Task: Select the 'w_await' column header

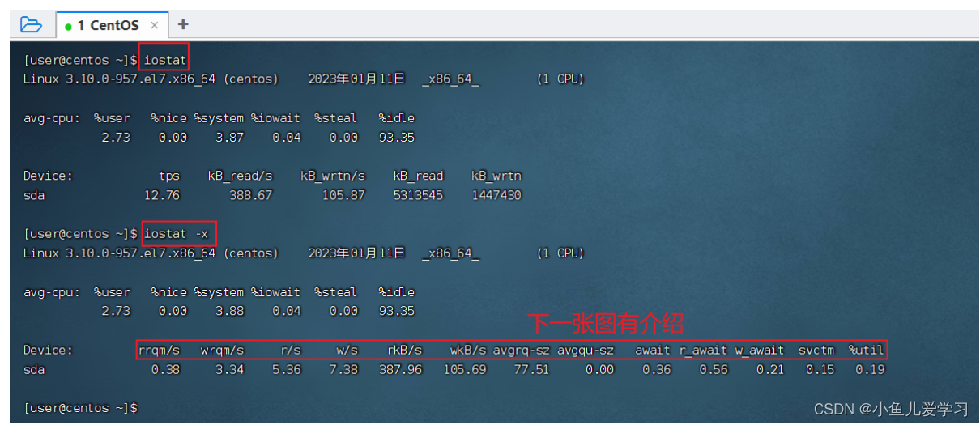Action: point(760,351)
